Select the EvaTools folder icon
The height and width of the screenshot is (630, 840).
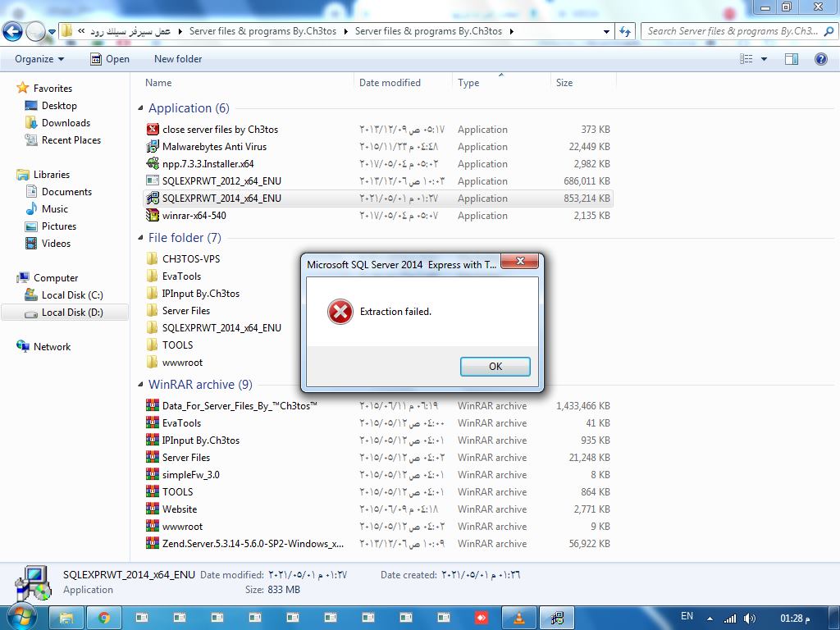click(153, 276)
